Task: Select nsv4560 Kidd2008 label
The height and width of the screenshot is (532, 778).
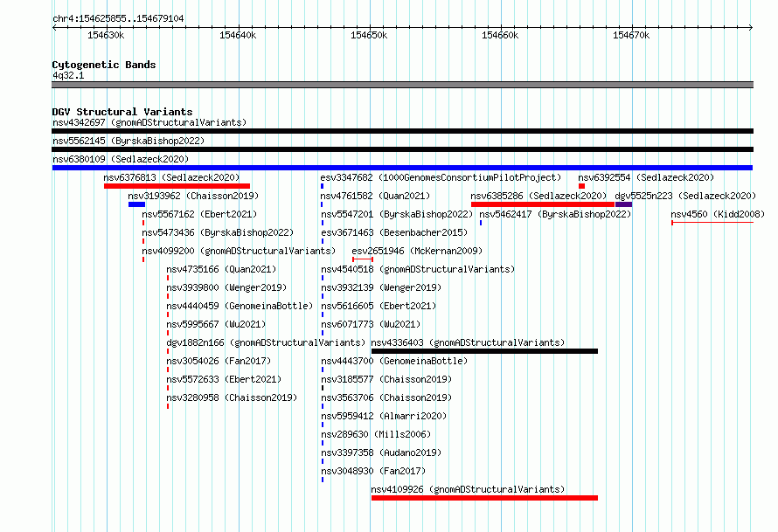Action: click(x=718, y=214)
